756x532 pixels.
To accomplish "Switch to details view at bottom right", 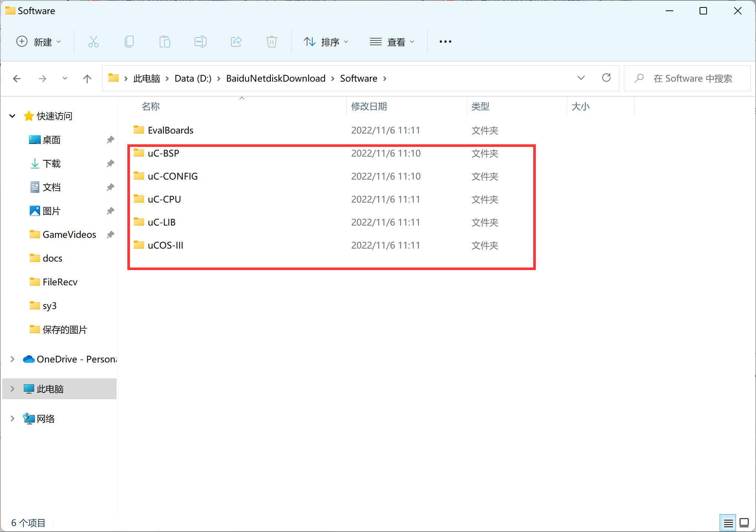I will [x=728, y=522].
